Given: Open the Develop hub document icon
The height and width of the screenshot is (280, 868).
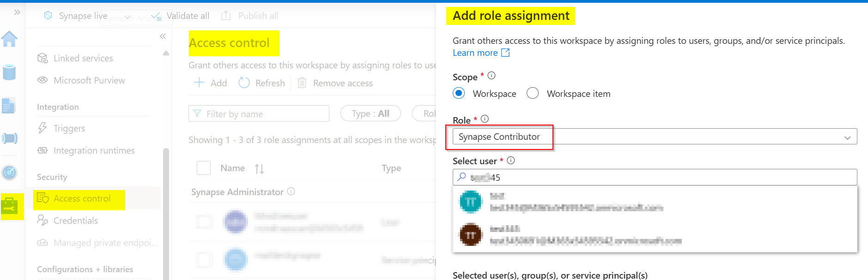Looking at the screenshot, I should click(x=9, y=106).
